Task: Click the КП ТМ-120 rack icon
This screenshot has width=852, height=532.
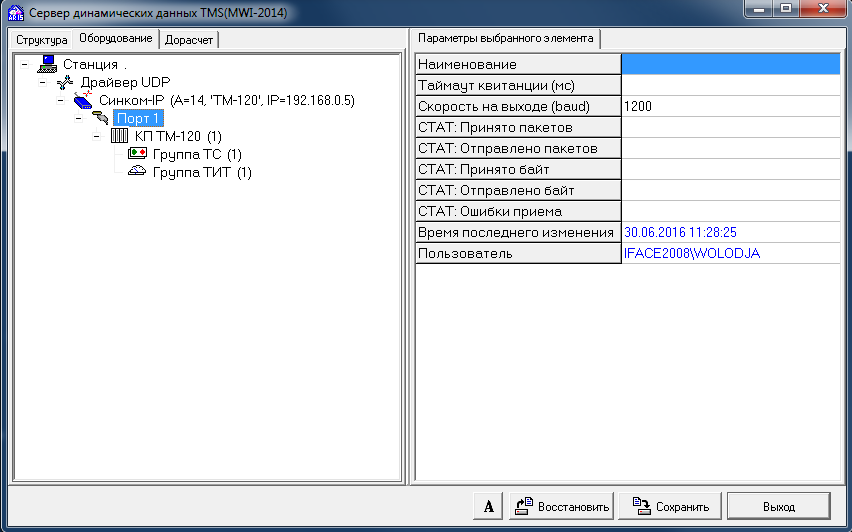Action: pos(119,136)
